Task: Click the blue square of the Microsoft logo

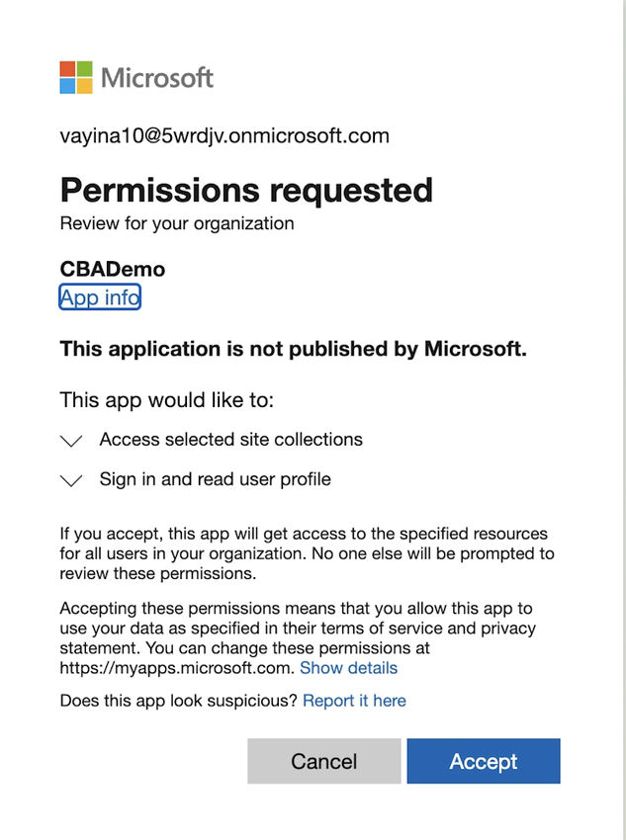Action: pyautogui.click(x=66, y=84)
